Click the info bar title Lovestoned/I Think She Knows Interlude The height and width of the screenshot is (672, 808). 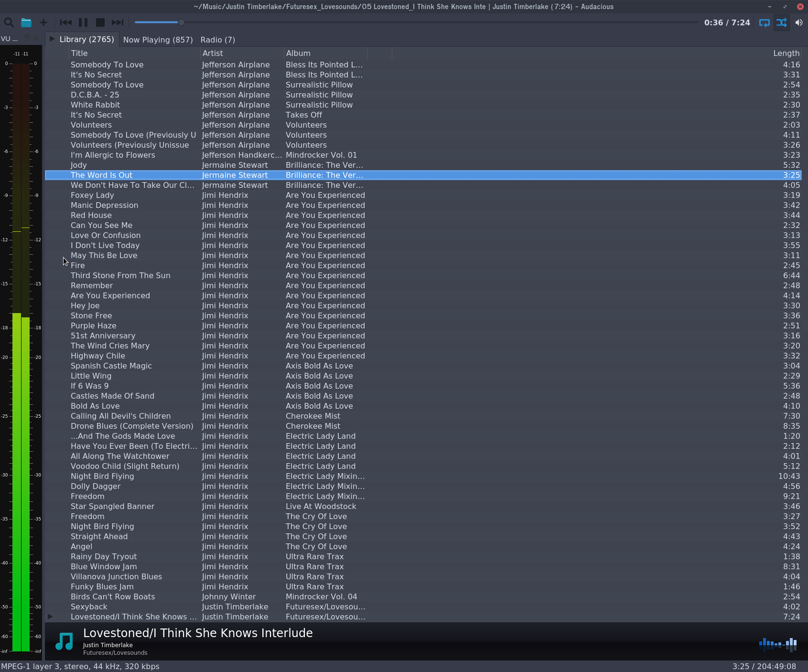pyautogui.click(x=198, y=633)
